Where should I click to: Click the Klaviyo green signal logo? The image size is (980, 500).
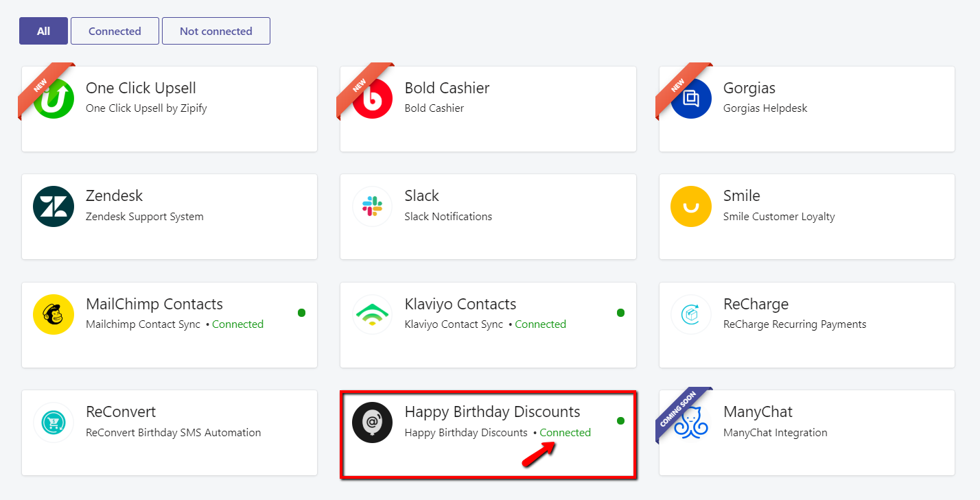[373, 314]
